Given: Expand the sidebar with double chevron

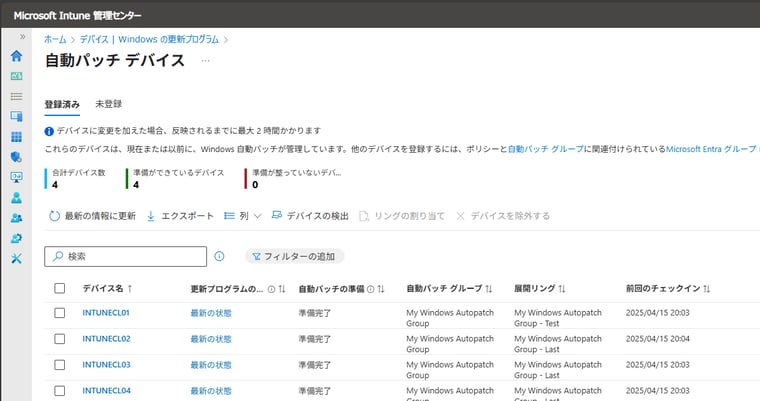Looking at the screenshot, I should [x=22, y=37].
